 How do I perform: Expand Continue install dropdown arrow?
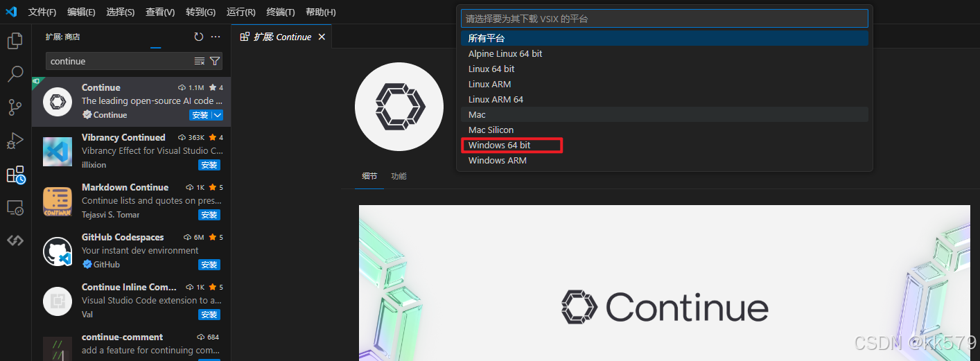coord(218,115)
